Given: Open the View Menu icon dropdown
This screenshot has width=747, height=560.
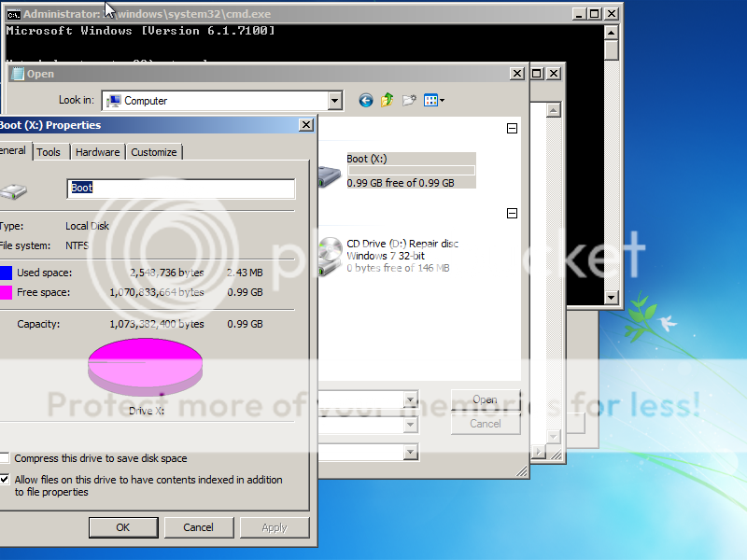Looking at the screenshot, I should 434,100.
